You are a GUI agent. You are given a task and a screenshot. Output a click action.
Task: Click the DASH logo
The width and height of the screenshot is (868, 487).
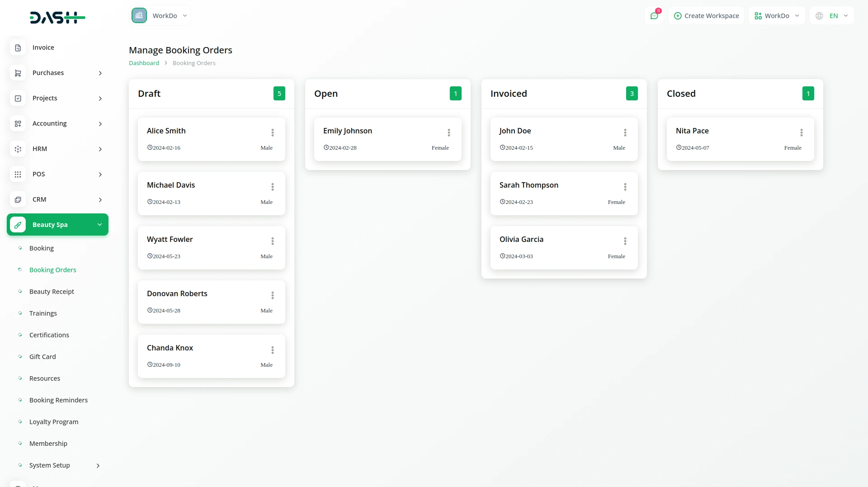click(57, 18)
